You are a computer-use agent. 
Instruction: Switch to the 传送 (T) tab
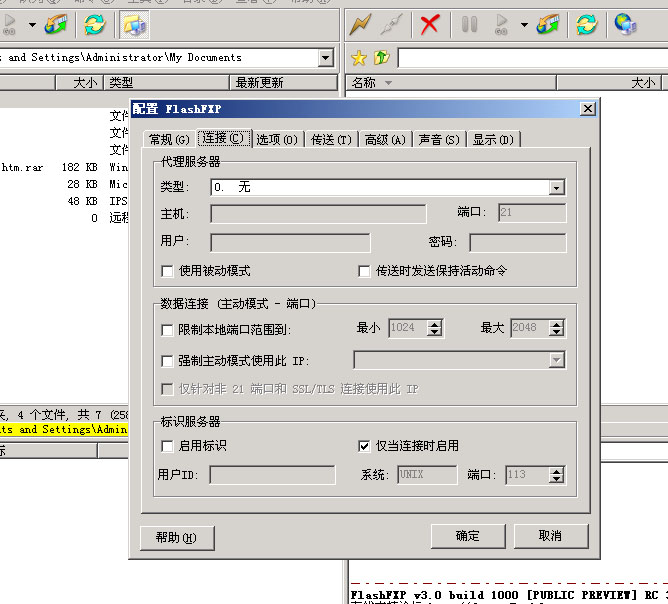pyautogui.click(x=331, y=140)
